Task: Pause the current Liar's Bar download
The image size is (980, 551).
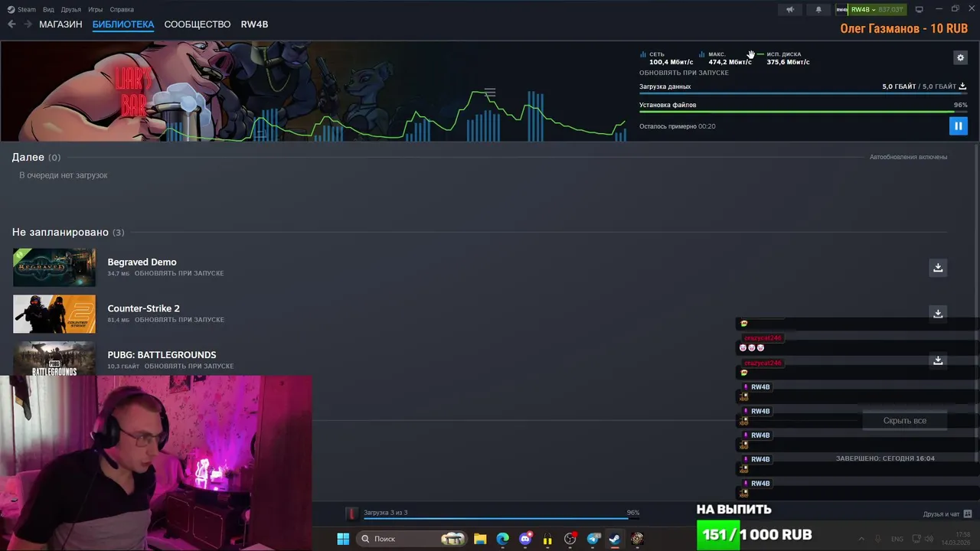Action: click(958, 126)
